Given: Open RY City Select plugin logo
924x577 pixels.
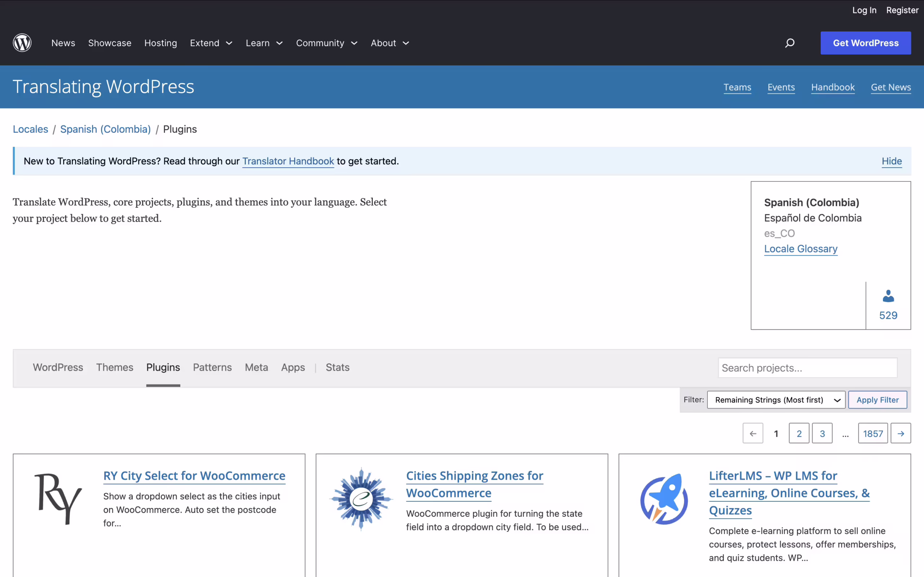Looking at the screenshot, I should pyautogui.click(x=58, y=499).
